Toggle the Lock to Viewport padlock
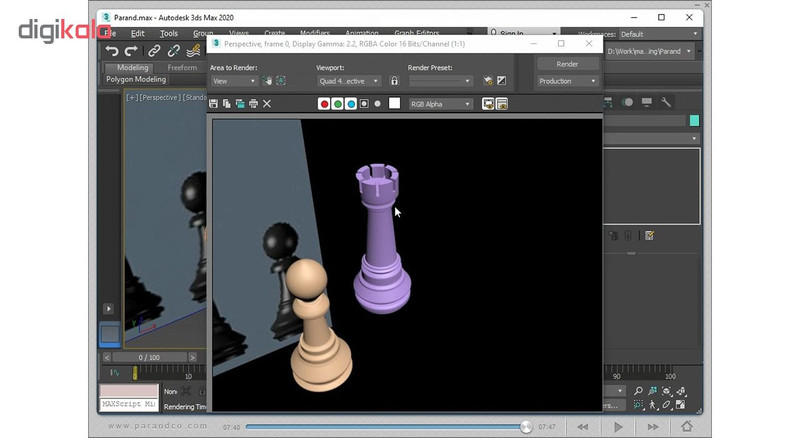 coord(394,81)
